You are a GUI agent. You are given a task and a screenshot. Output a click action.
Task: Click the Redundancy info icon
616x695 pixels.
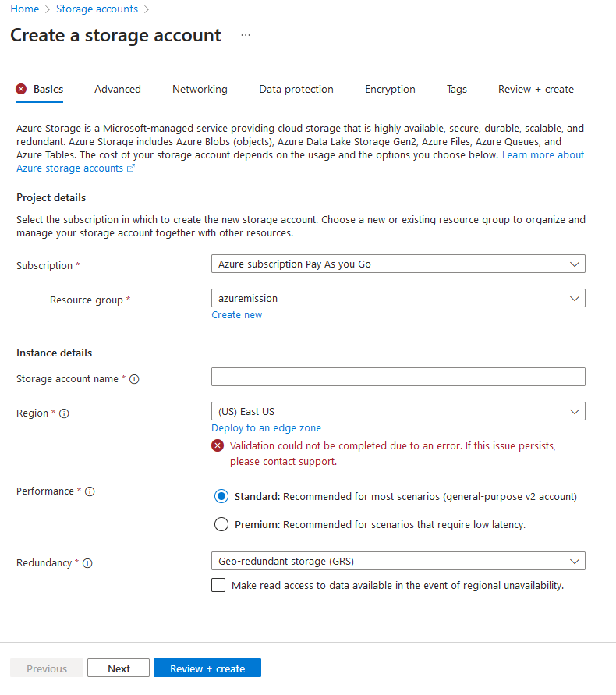[x=88, y=563]
